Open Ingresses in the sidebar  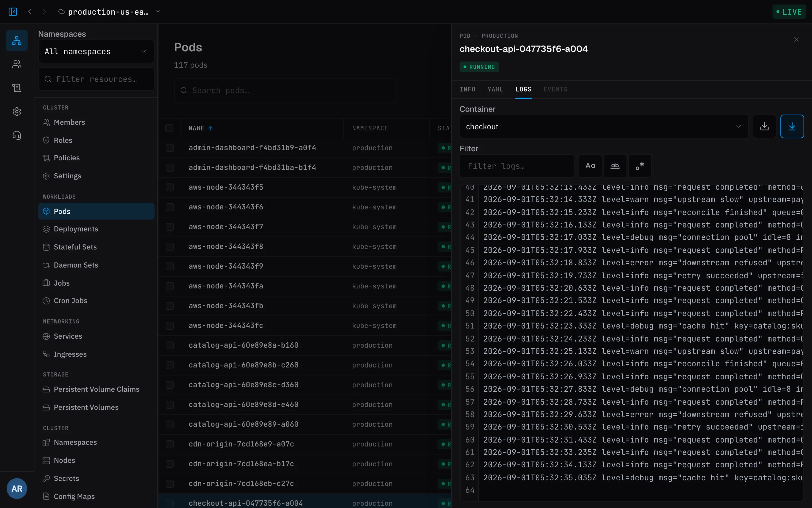(96, 354)
